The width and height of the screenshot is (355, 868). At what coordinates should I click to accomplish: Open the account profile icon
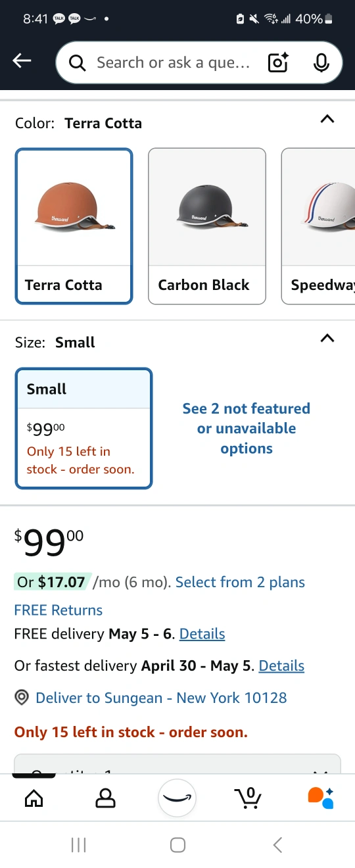[105, 798]
